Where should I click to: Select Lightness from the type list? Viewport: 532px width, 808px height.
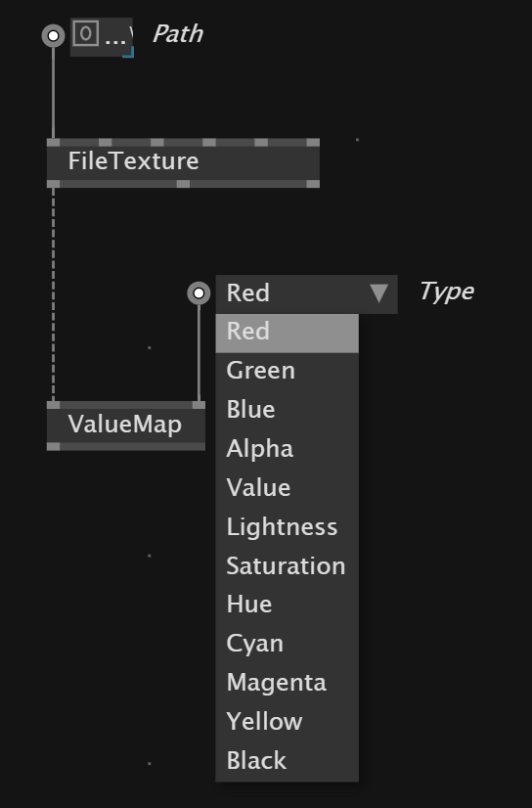coord(287,526)
